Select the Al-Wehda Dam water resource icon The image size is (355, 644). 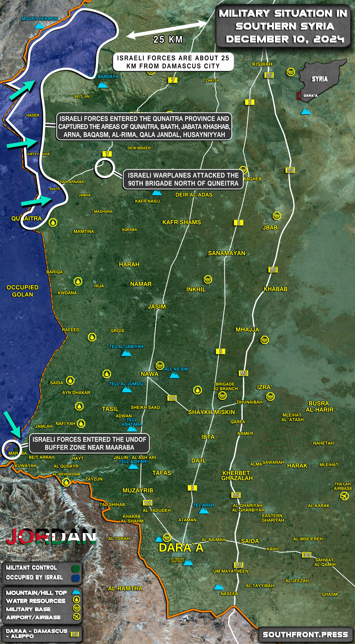point(66,482)
